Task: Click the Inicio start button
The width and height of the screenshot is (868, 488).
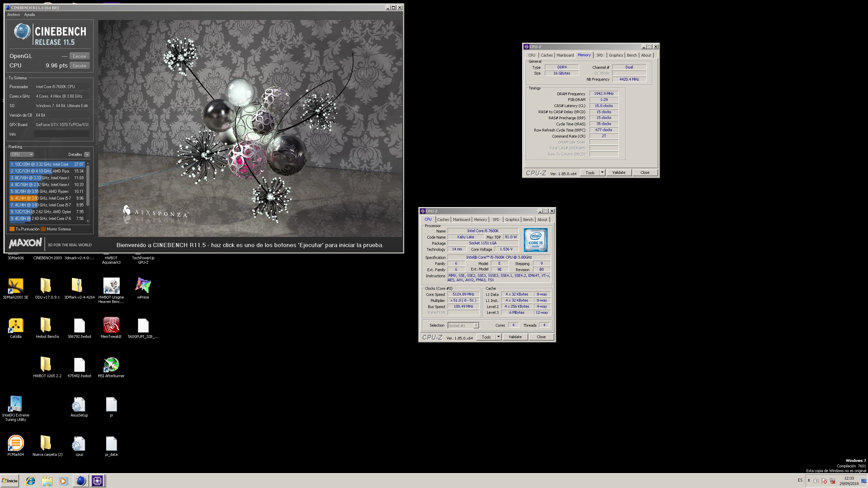Action: pos(9,481)
